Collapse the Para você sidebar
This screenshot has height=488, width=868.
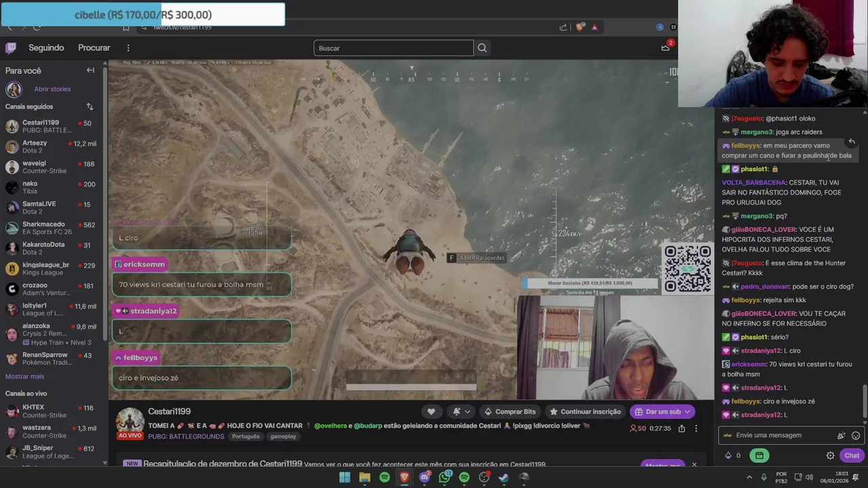90,70
